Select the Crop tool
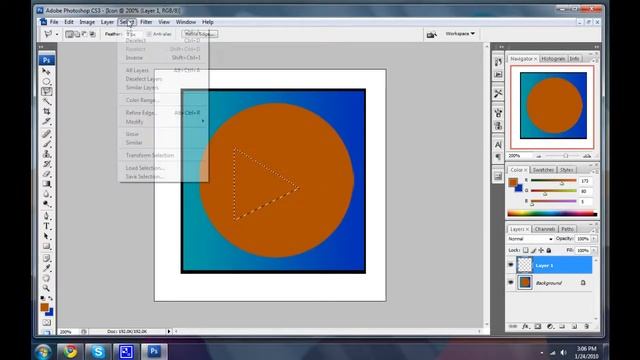 [47, 111]
